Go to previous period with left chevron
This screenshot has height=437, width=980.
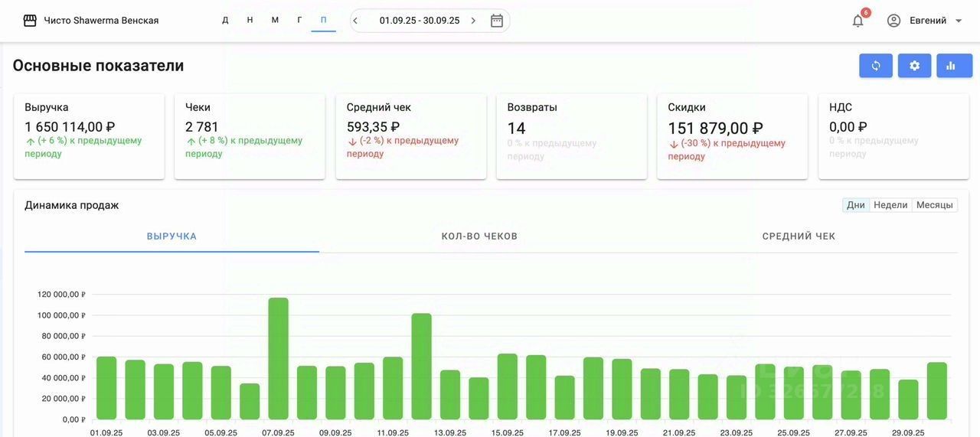click(x=356, y=21)
